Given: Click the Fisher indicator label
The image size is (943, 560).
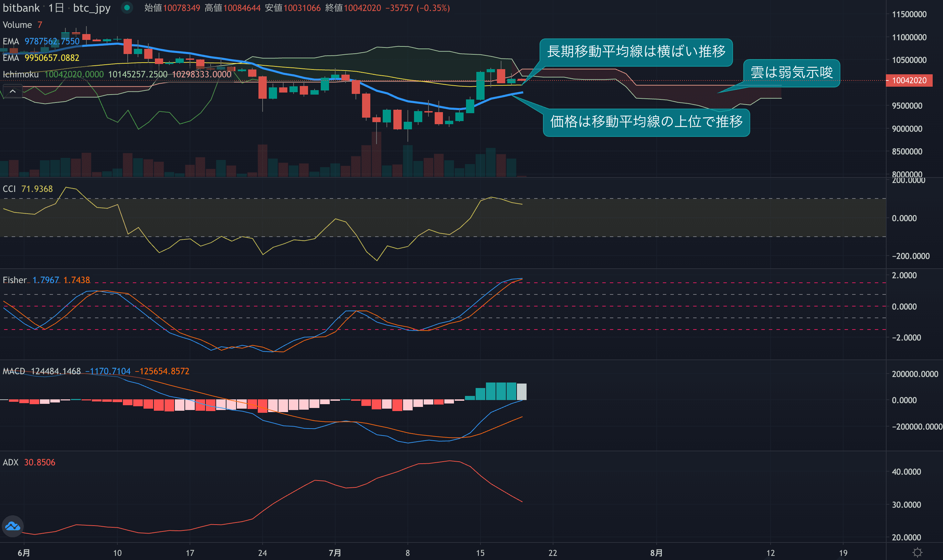Looking at the screenshot, I should click(14, 280).
